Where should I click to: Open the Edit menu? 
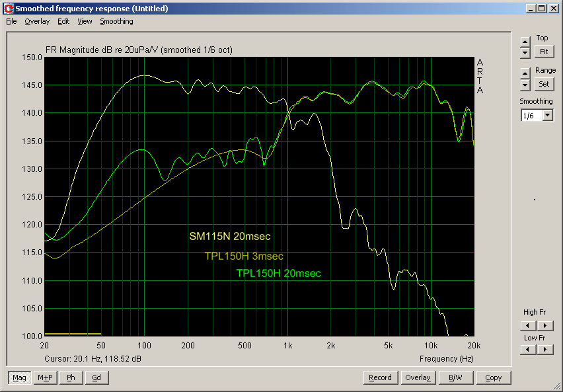pyautogui.click(x=63, y=22)
